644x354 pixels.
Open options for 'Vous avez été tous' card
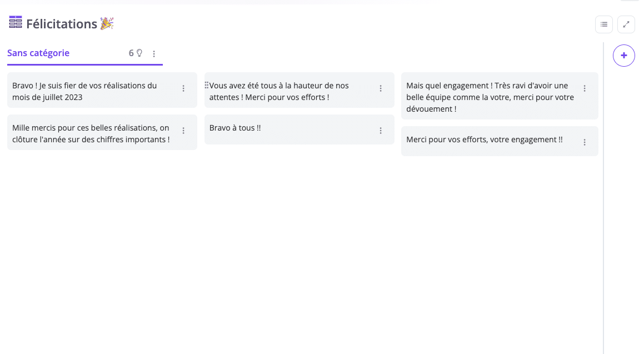[x=381, y=88]
